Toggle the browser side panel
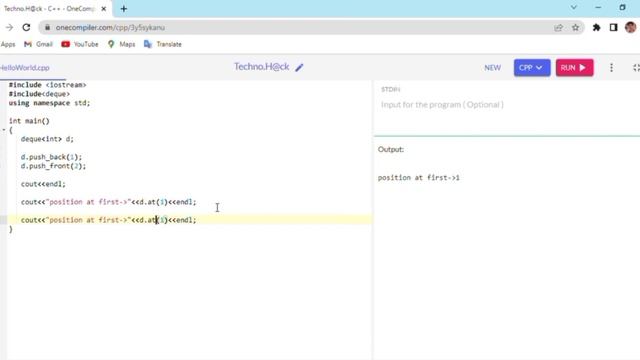Image resolution: width=640 pixels, height=360 pixels. pos(613,27)
